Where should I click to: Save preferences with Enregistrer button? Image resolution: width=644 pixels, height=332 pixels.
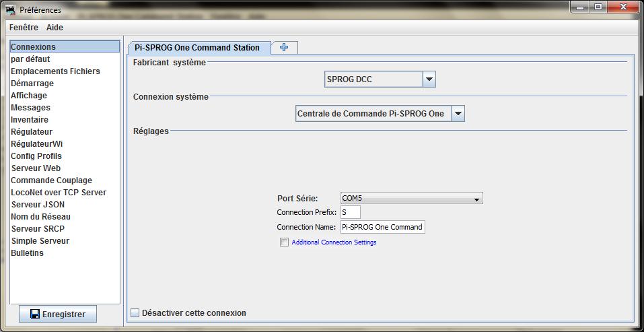coord(58,314)
